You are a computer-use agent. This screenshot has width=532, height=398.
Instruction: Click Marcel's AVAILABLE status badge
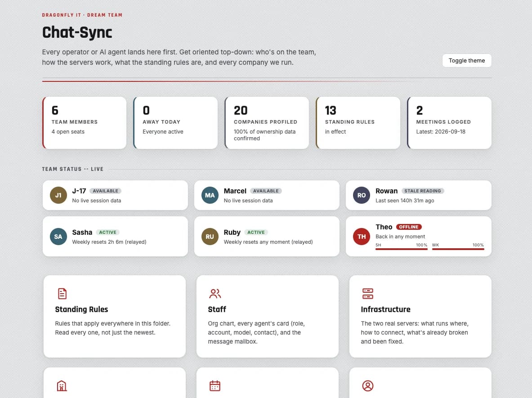click(x=266, y=191)
